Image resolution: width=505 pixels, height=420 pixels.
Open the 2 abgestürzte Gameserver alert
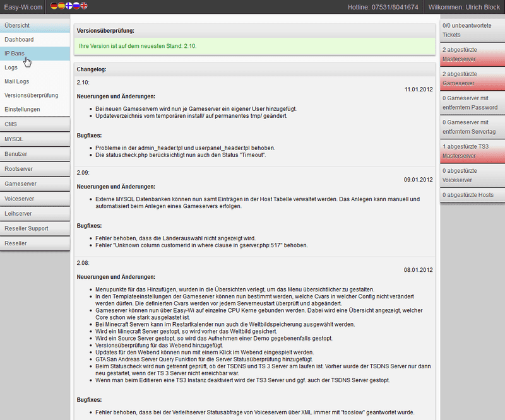click(472, 79)
